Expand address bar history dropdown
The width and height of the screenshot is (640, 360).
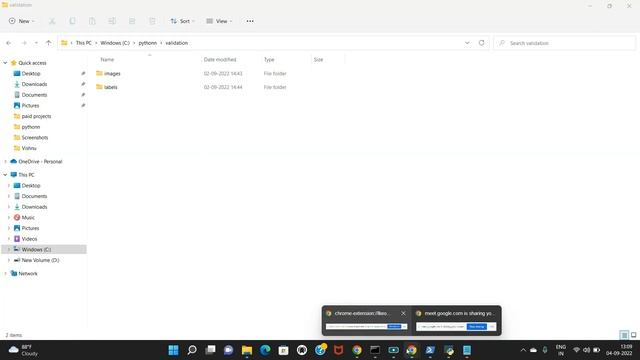467,43
